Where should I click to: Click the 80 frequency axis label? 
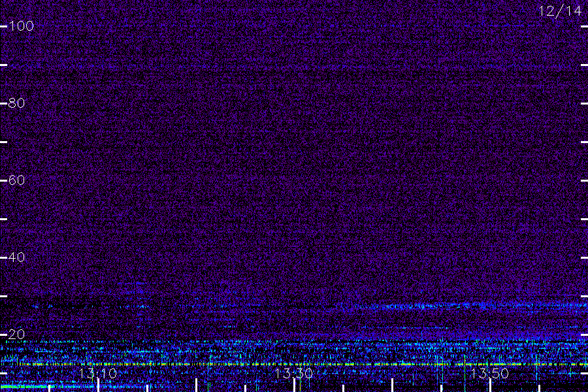(16, 103)
